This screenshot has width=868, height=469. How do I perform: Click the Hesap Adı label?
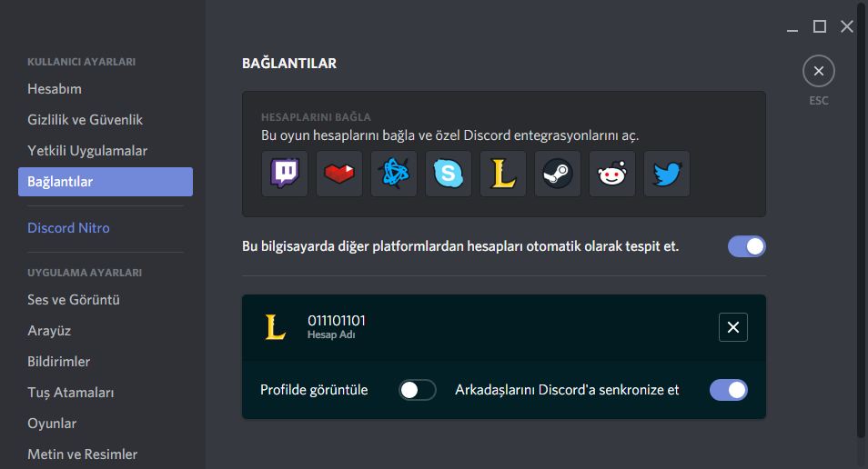(x=331, y=334)
